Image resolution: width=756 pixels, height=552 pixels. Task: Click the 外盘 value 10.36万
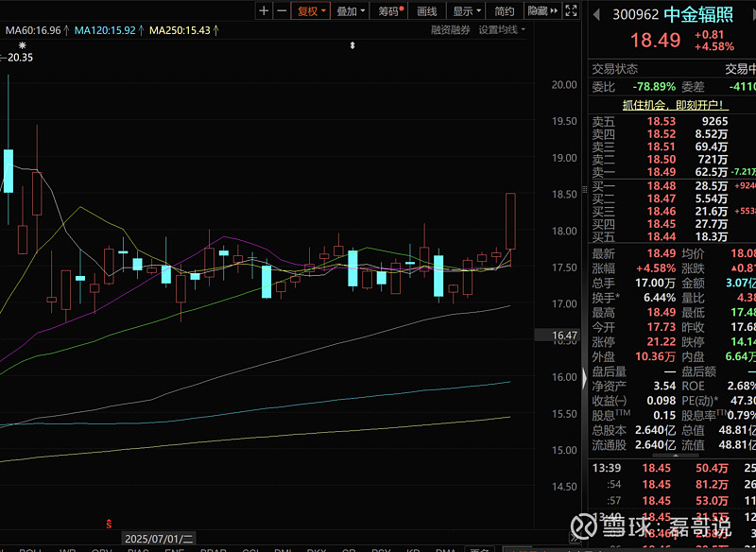[655, 357]
